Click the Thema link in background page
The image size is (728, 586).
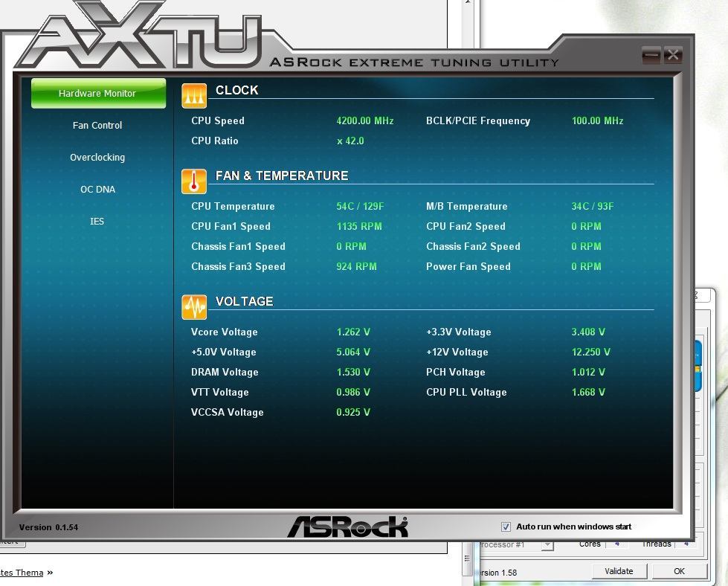[22, 573]
